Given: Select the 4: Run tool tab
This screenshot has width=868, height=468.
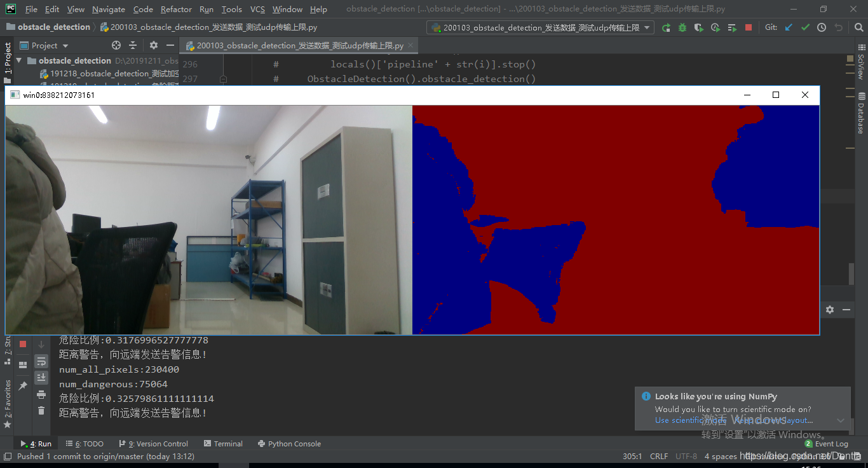Looking at the screenshot, I should [x=36, y=444].
